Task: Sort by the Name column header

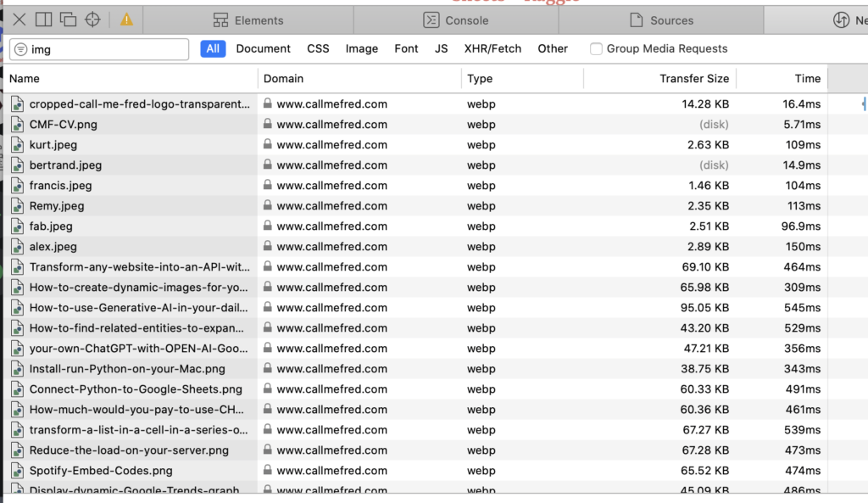Action: coord(131,79)
